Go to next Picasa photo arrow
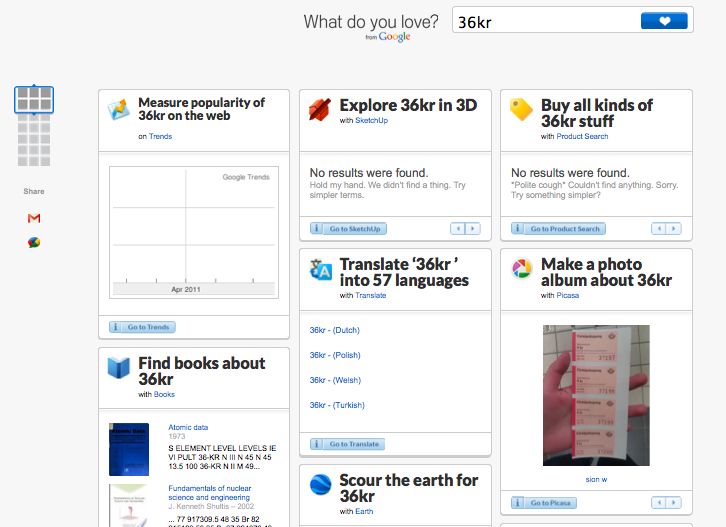This screenshot has height=527, width=726. click(x=674, y=502)
